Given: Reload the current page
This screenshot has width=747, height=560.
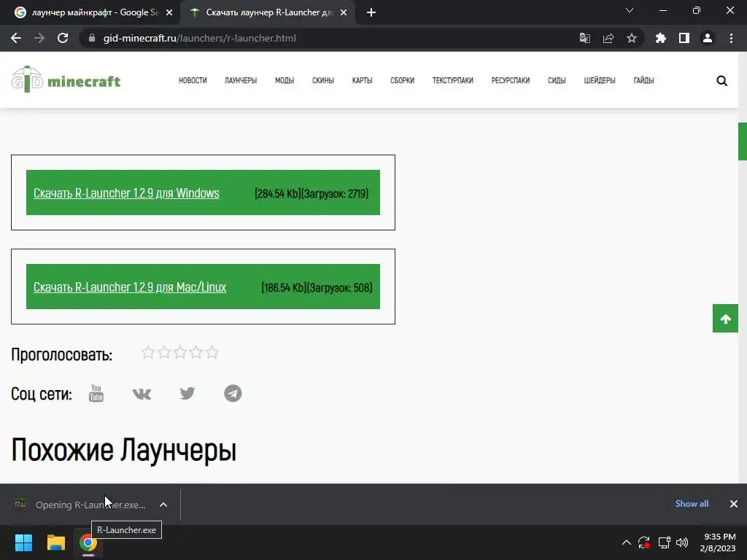Looking at the screenshot, I should [x=63, y=38].
